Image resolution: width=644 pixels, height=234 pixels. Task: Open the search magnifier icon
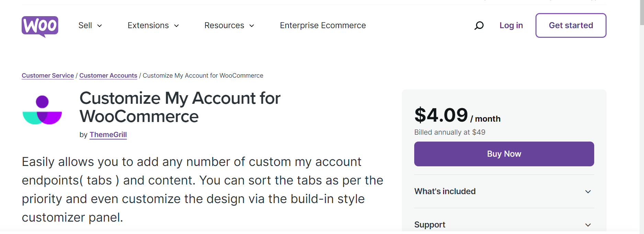479,25
